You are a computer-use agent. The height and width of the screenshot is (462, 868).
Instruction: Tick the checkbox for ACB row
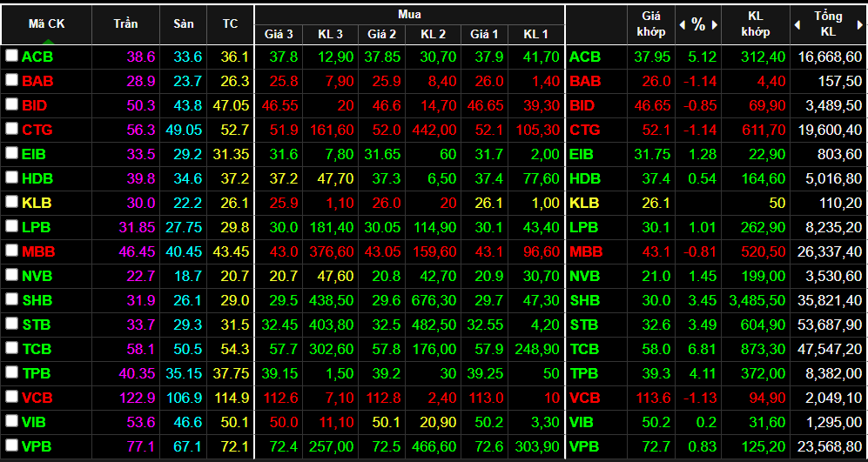11,56
